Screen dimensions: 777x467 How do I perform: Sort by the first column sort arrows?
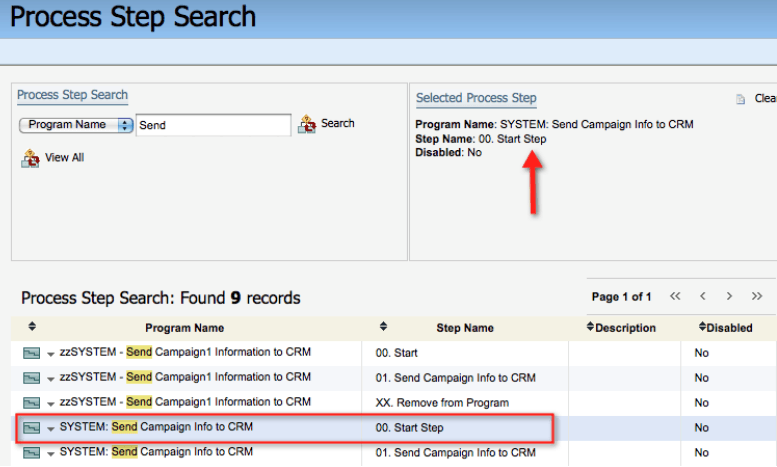click(32, 326)
